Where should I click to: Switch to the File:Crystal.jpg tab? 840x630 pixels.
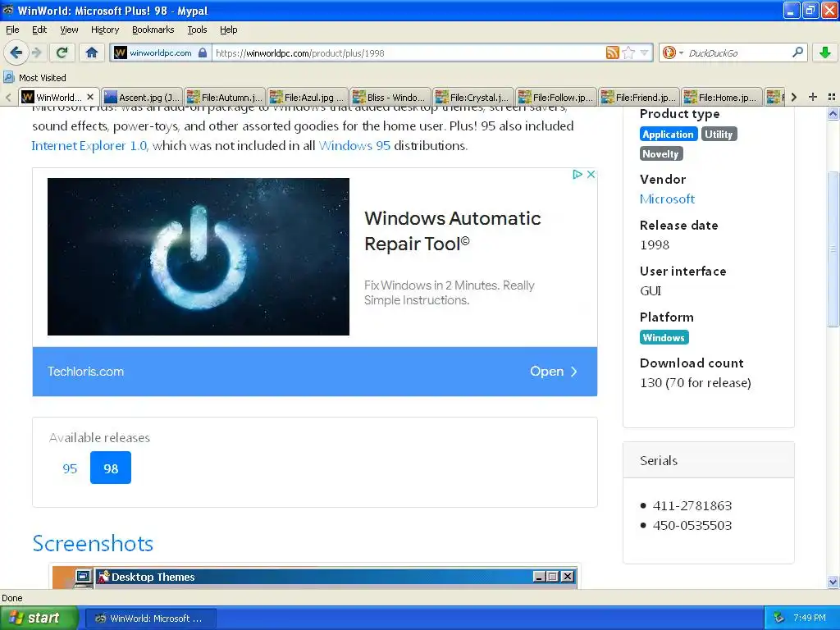(x=473, y=98)
